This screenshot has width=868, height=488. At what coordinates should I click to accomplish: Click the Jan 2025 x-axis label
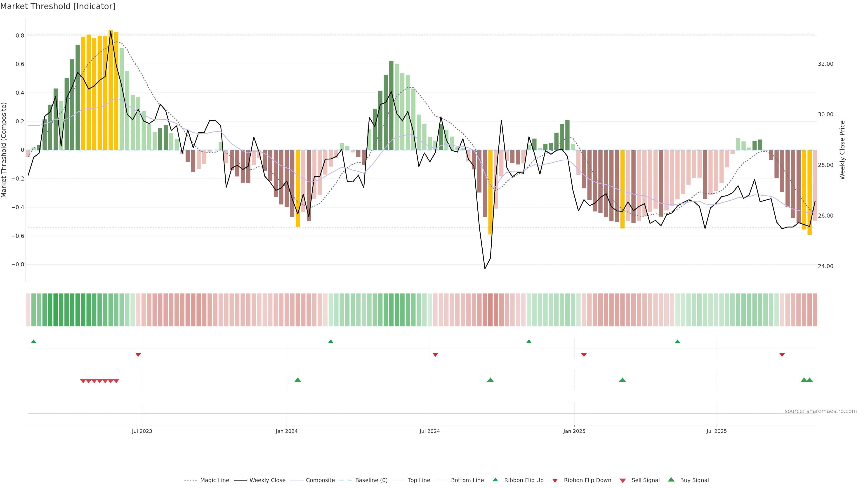pos(574,431)
